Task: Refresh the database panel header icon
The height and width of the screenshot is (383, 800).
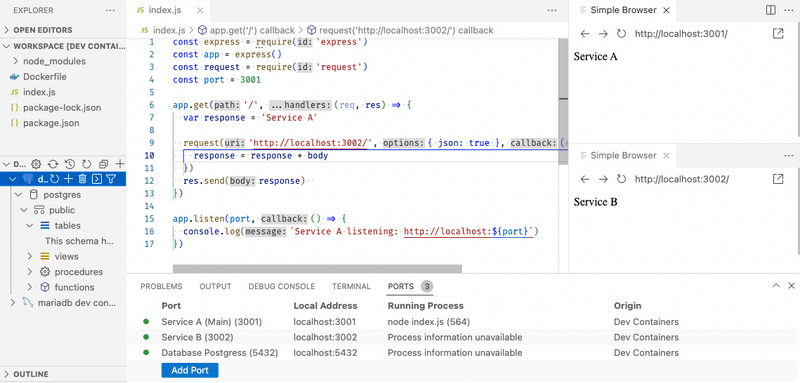Action: coord(86,164)
